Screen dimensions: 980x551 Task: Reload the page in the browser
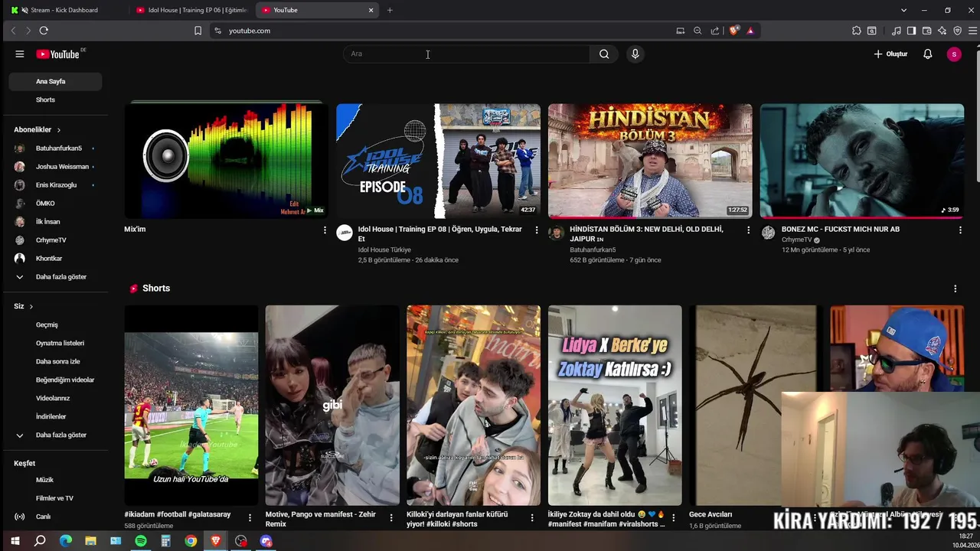pyautogui.click(x=44, y=31)
